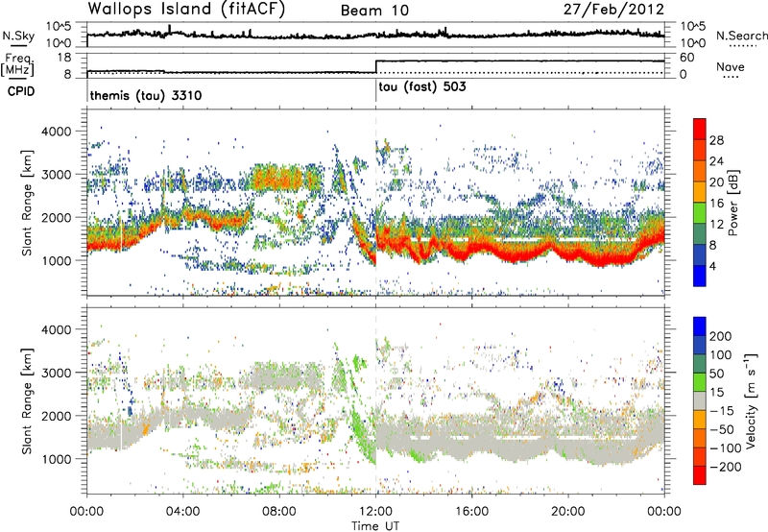Viewport: 768px width, 532px height.
Task: Click the "15" label on the velocity colorbar
Action: click(716, 393)
